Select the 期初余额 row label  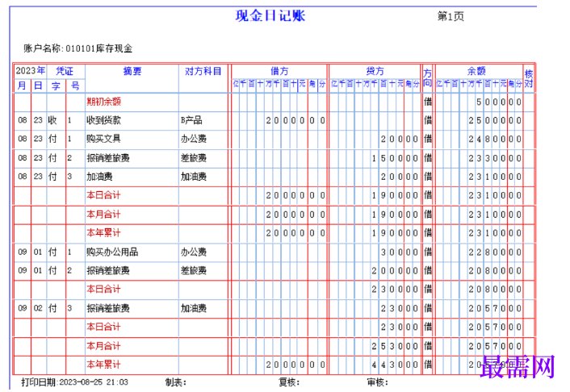click(103, 102)
